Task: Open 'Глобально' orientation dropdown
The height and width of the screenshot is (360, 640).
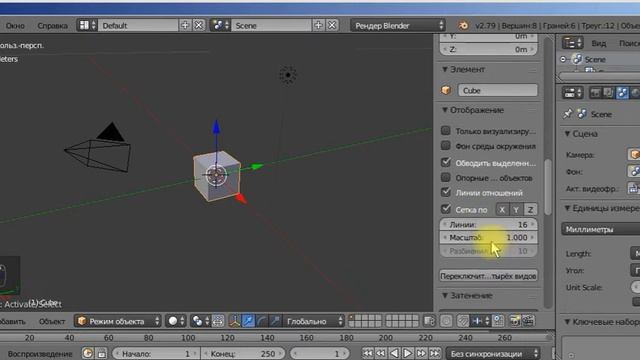Action: tap(314, 321)
